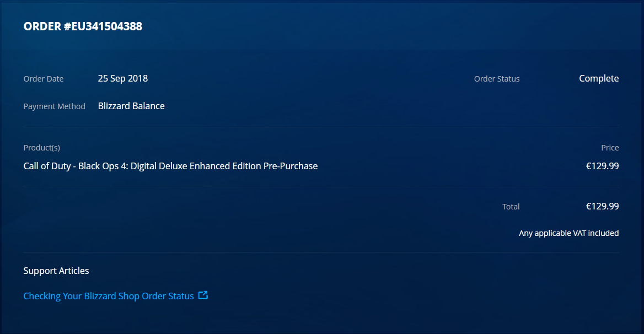
Task: Click the Order Date label
Action: tap(44, 79)
